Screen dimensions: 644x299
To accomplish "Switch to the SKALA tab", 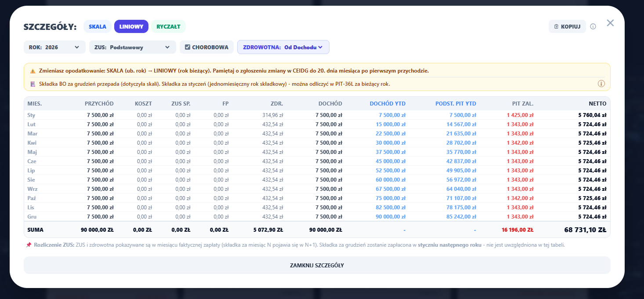I will click(98, 26).
